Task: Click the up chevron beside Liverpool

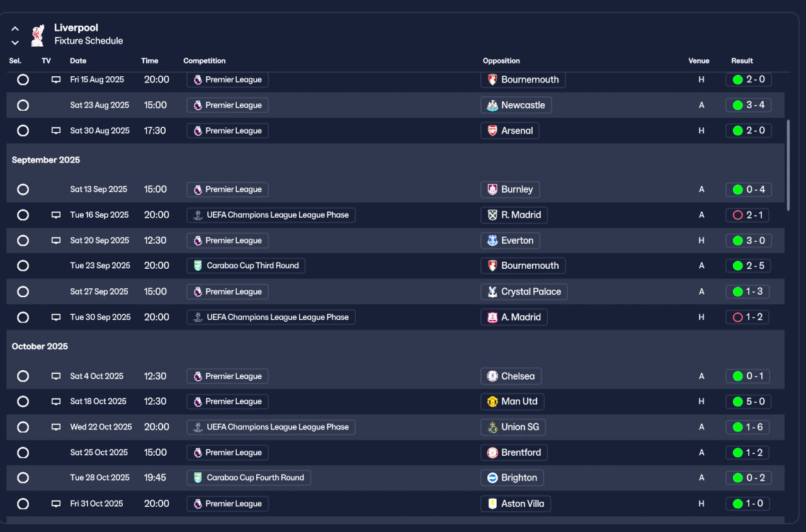Action: point(15,29)
